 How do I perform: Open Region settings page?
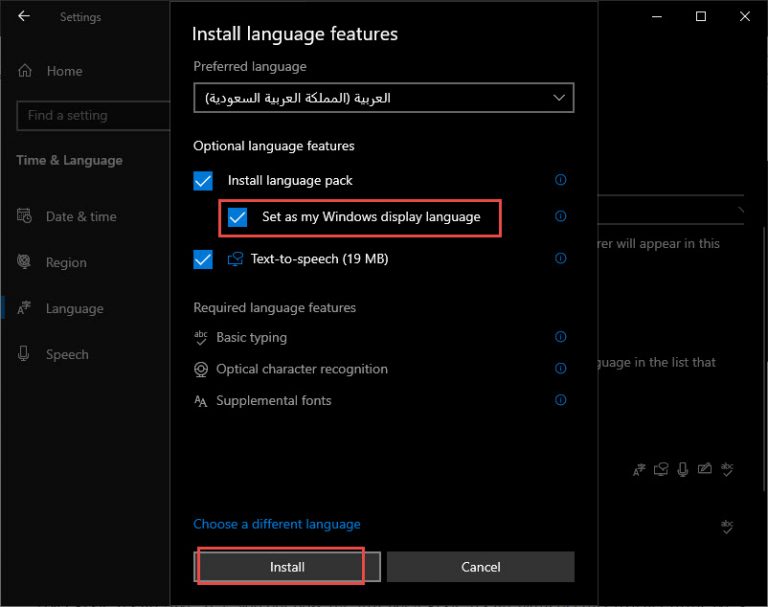tap(66, 263)
